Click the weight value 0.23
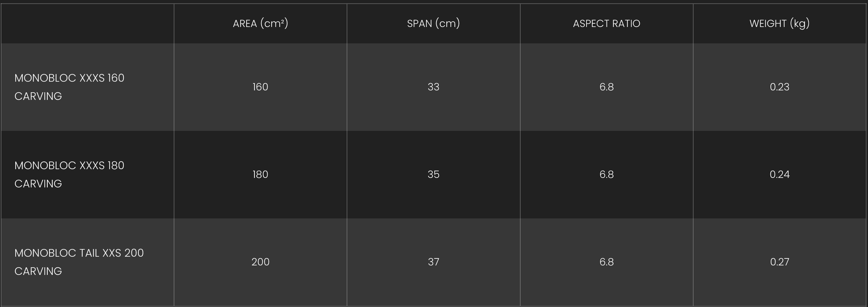The height and width of the screenshot is (307, 868). coord(779,87)
